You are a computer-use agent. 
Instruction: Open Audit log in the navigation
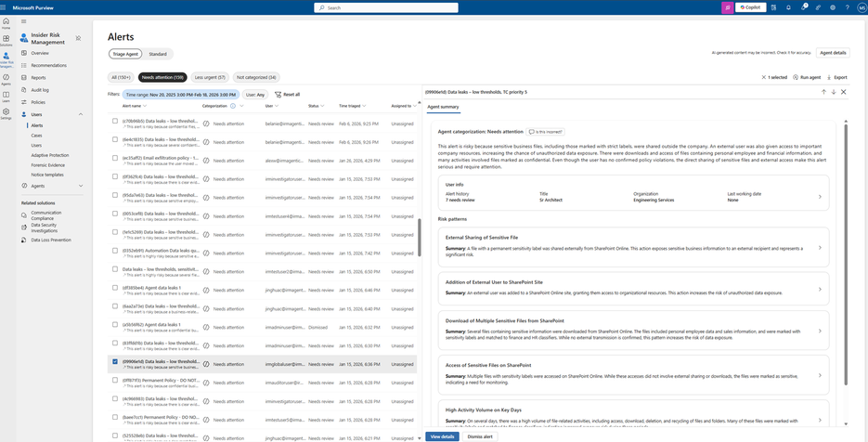[x=39, y=90]
